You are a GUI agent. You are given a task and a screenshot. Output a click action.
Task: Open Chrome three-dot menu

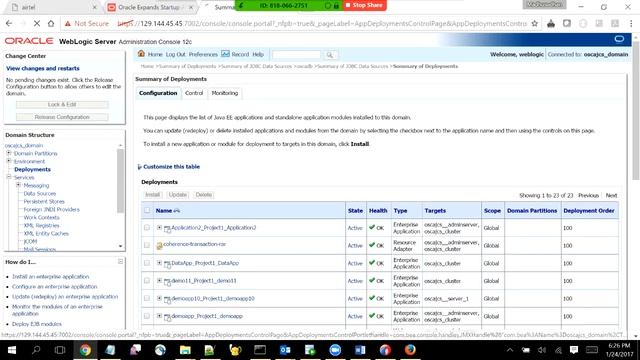(631, 24)
